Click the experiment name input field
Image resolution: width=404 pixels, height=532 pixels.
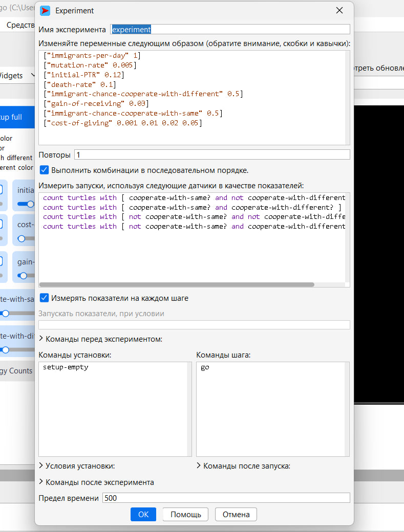(x=230, y=30)
